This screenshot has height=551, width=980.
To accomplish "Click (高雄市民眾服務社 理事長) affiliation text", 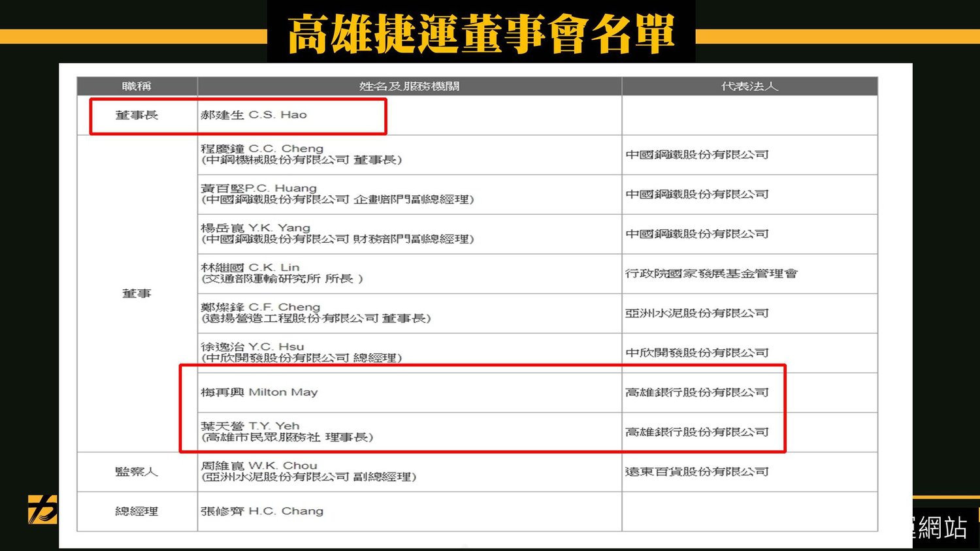I will (x=287, y=437).
